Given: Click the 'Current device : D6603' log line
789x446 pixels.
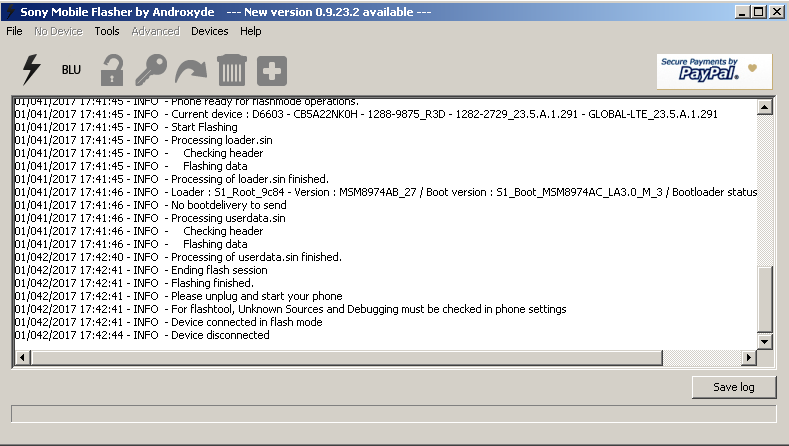Looking at the screenshot, I should (x=366, y=114).
